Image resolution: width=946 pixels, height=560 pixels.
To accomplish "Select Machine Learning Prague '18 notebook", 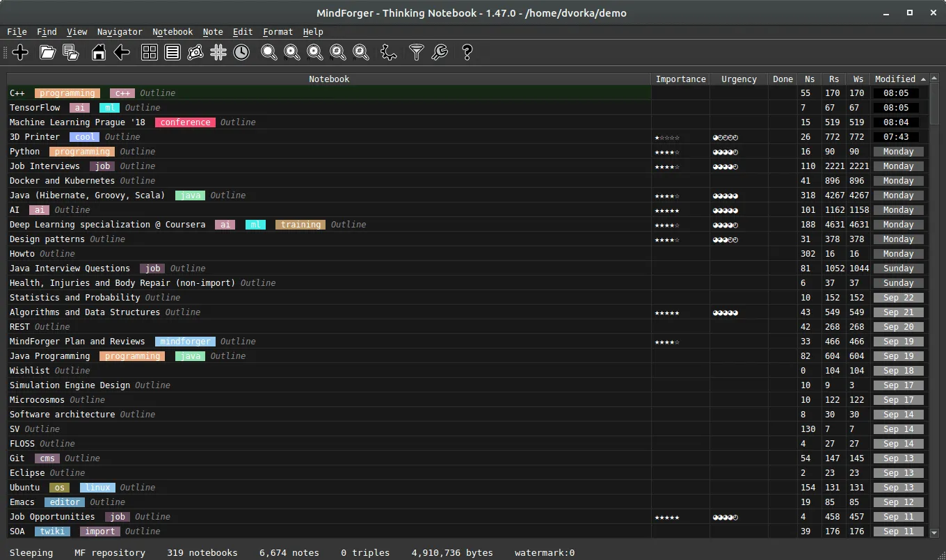I will coord(467,122).
